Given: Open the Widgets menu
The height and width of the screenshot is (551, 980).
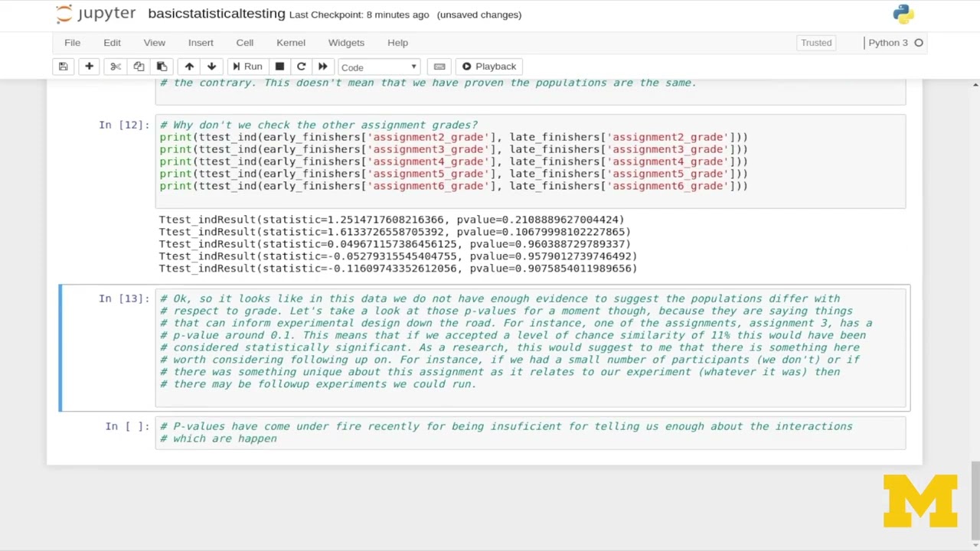Looking at the screenshot, I should [346, 43].
